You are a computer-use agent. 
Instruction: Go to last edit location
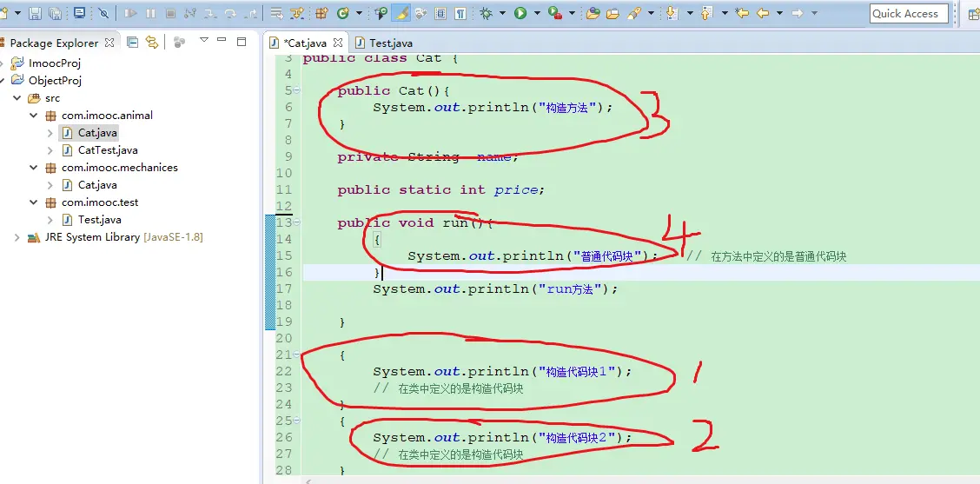[x=742, y=13]
